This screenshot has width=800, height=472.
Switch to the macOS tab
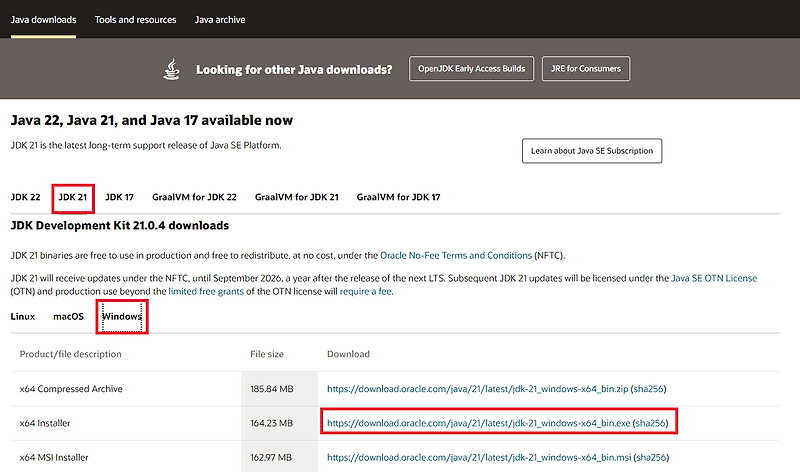pyautogui.click(x=68, y=316)
